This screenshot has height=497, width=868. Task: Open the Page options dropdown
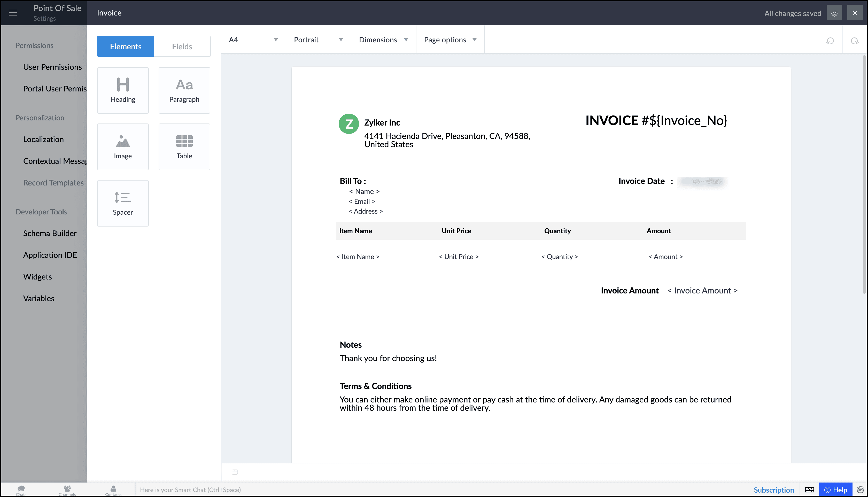tap(450, 40)
